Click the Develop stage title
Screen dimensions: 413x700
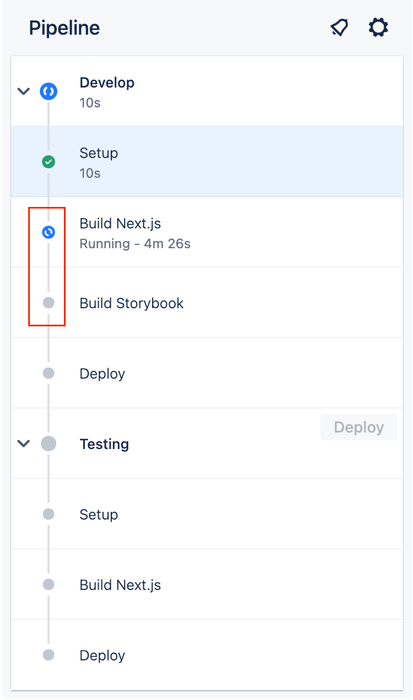(x=107, y=83)
